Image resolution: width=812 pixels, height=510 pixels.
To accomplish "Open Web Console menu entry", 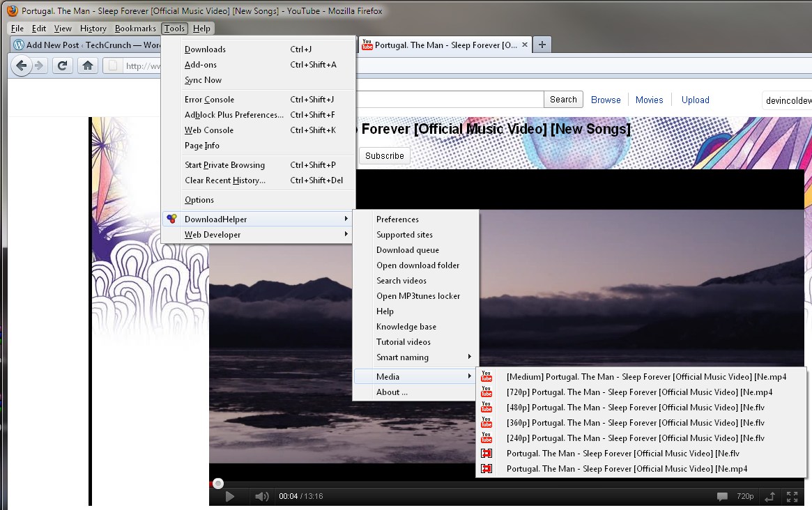I will pos(257,130).
